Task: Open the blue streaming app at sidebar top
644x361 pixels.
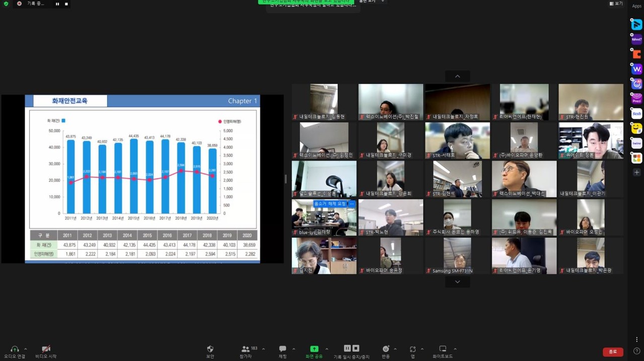Action: pos(636,24)
